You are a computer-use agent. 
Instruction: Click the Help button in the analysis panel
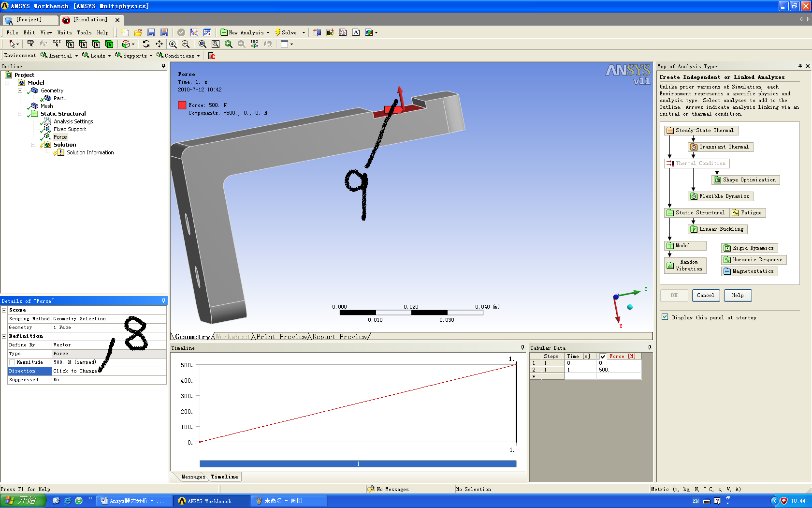pyautogui.click(x=738, y=295)
